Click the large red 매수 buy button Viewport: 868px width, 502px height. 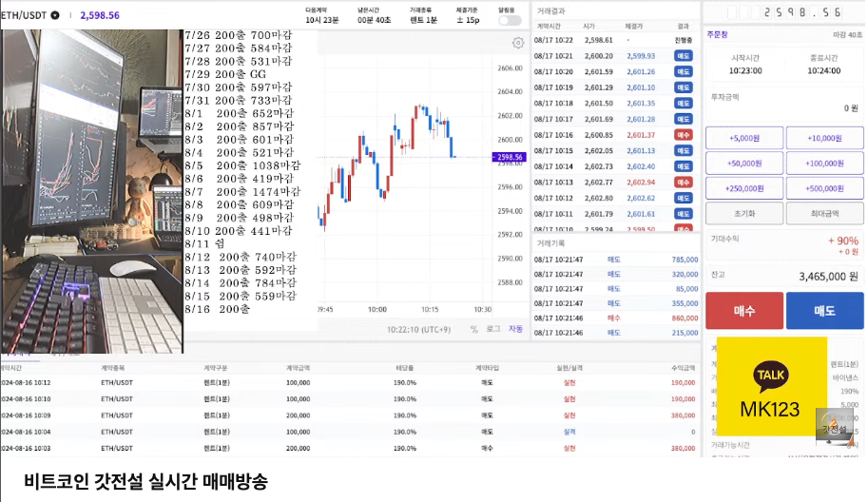(744, 311)
